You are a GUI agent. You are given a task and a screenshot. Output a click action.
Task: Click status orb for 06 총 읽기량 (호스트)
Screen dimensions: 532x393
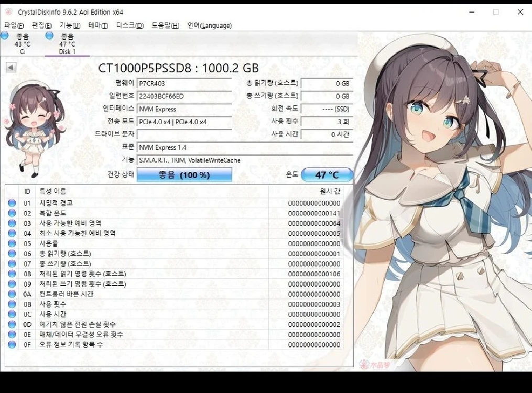[x=12, y=254]
